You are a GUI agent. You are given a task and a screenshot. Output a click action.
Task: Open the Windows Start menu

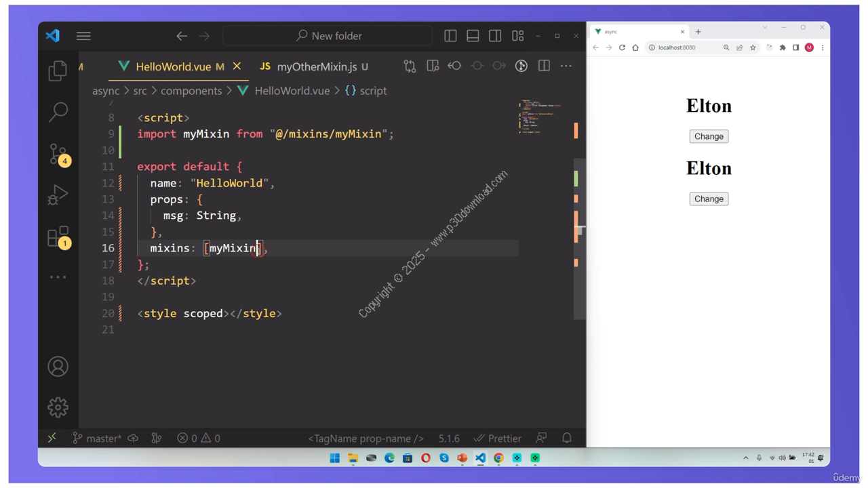click(x=334, y=458)
